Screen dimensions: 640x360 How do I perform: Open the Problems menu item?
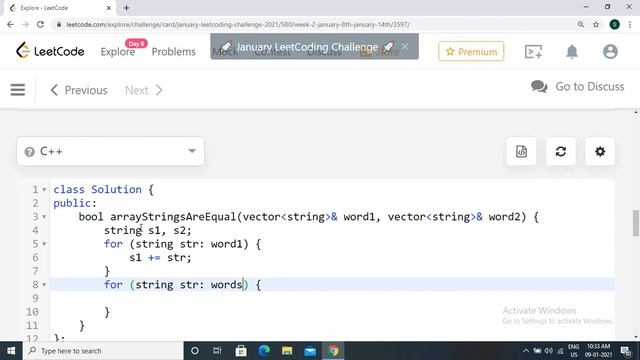coord(173,52)
